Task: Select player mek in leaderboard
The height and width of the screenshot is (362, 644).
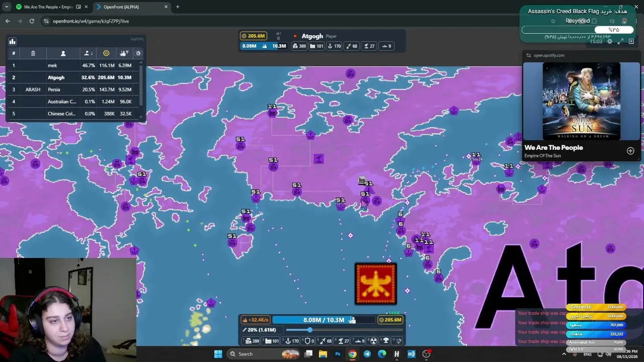Action: click(x=52, y=65)
